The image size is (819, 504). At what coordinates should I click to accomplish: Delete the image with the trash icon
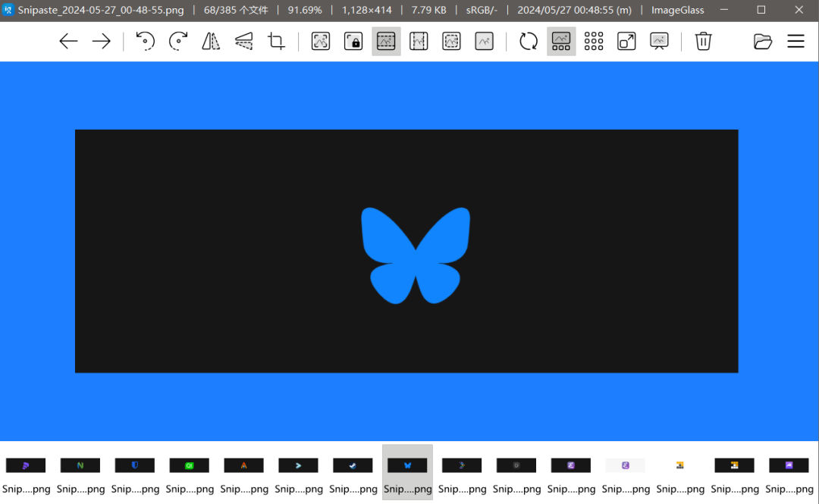704,41
